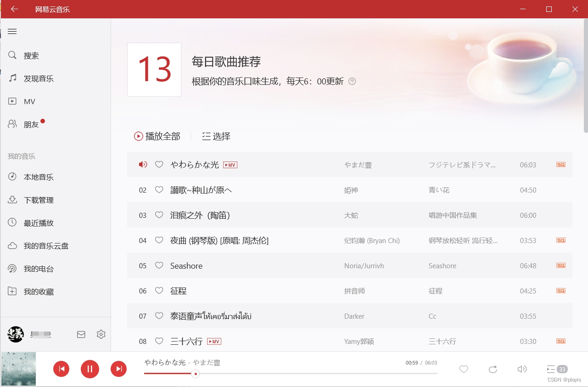Click SQ badge on 夜曲 row
The image size is (588, 387).
(x=561, y=240)
